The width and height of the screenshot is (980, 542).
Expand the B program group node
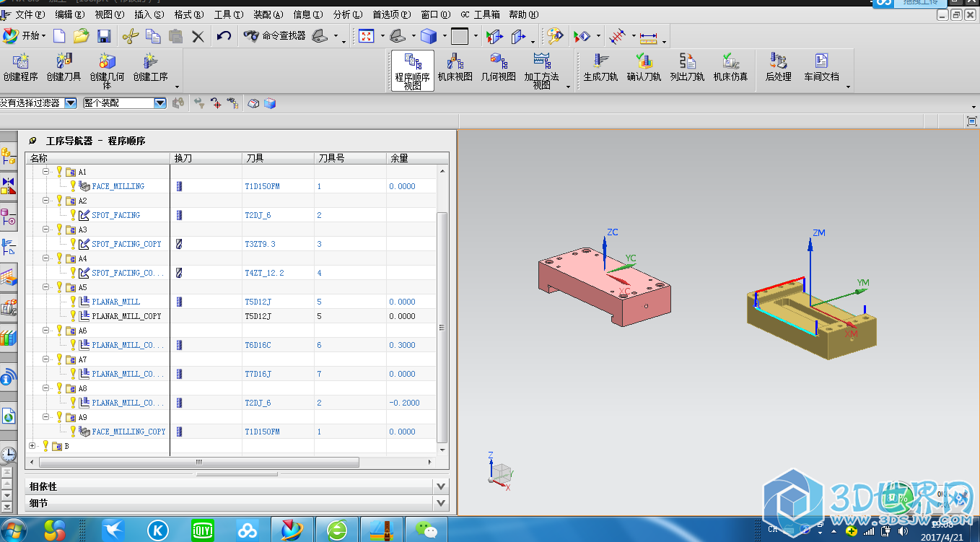coord(32,446)
